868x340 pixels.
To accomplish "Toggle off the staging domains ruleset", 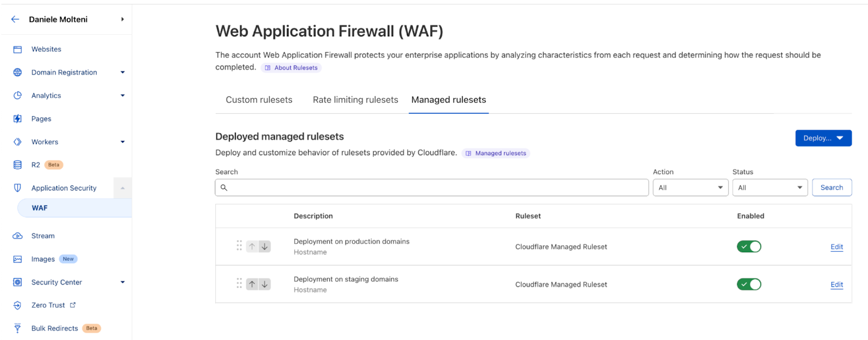I will pyautogui.click(x=749, y=284).
